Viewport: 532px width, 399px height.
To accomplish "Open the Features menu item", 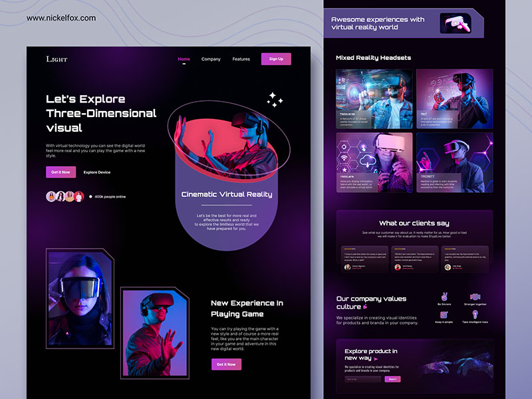I will [x=241, y=59].
